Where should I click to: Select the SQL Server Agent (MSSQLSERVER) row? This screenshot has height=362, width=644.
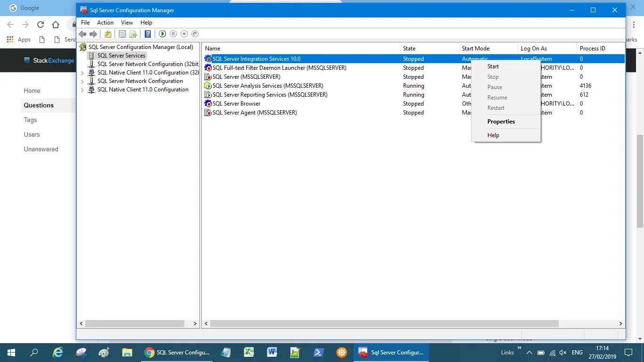point(413,113)
